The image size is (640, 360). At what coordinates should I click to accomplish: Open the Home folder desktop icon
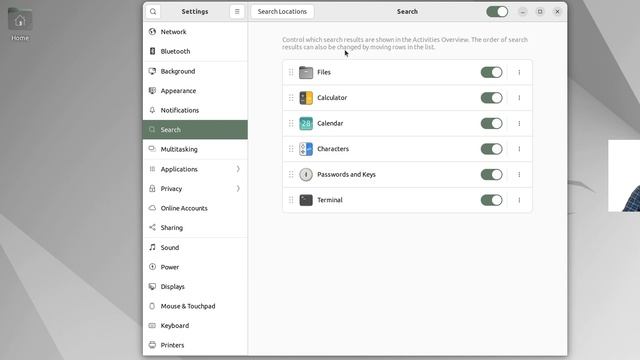(x=20, y=24)
